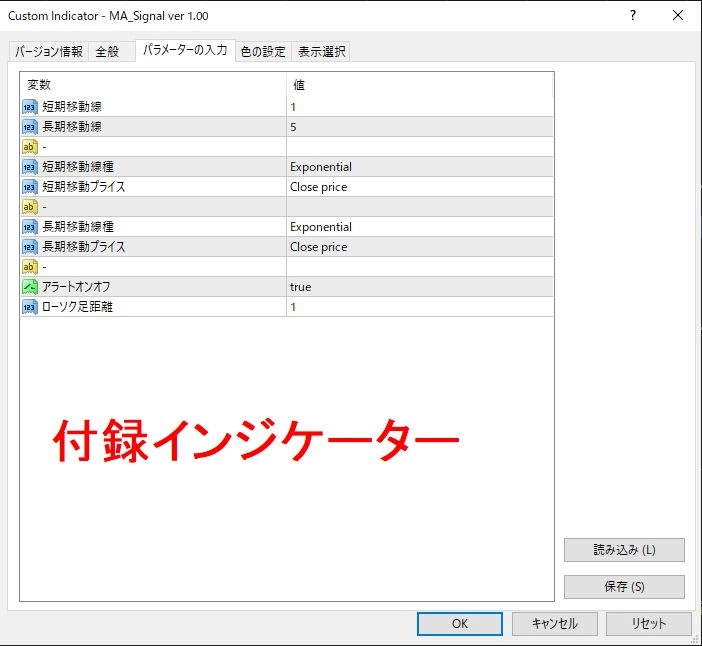Image resolution: width=702 pixels, height=646 pixels.
Task: Click the green boolean icon beside アラートオンオフ
Action: 29,287
